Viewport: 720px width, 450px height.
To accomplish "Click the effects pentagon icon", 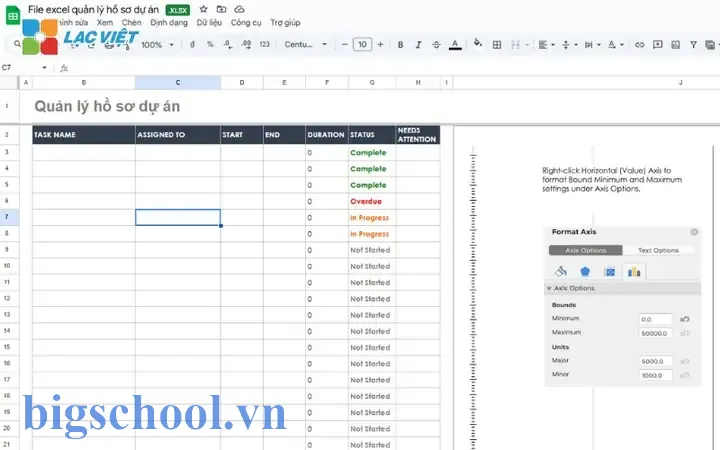I will click(x=585, y=271).
